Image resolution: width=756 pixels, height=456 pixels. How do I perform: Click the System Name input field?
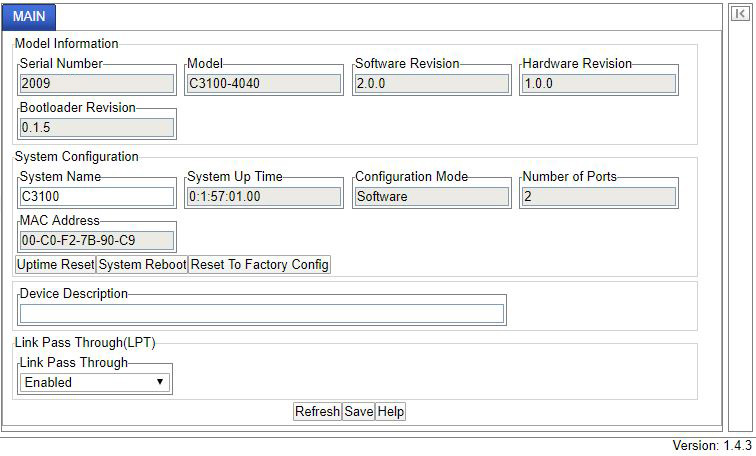tap(97, 197)
